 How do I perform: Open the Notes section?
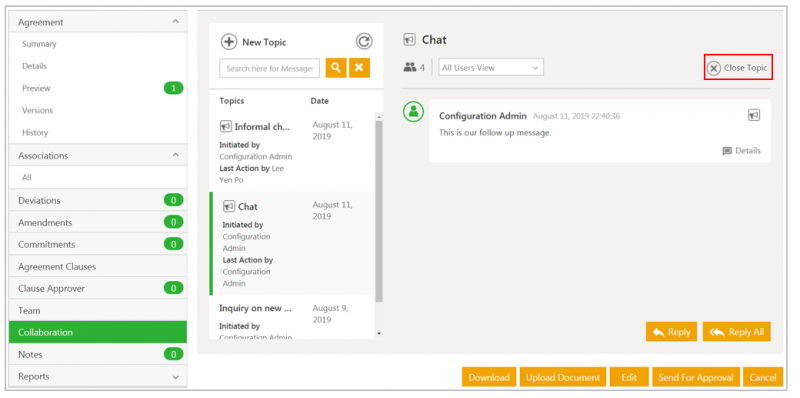97,354
